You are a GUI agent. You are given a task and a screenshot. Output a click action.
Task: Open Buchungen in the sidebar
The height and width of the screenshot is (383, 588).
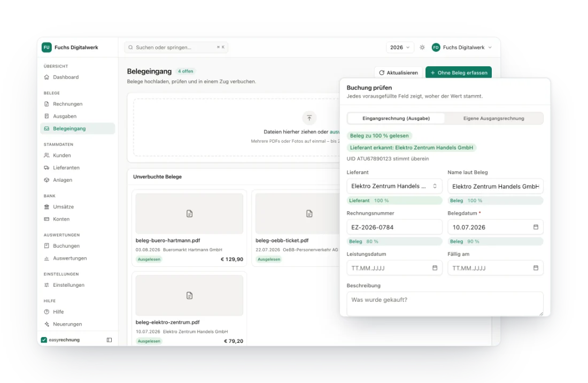(78, 246)
